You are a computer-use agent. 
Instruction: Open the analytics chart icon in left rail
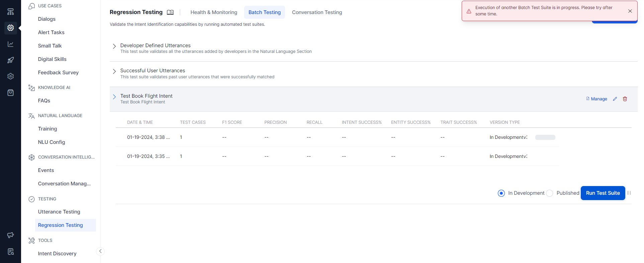11,44
